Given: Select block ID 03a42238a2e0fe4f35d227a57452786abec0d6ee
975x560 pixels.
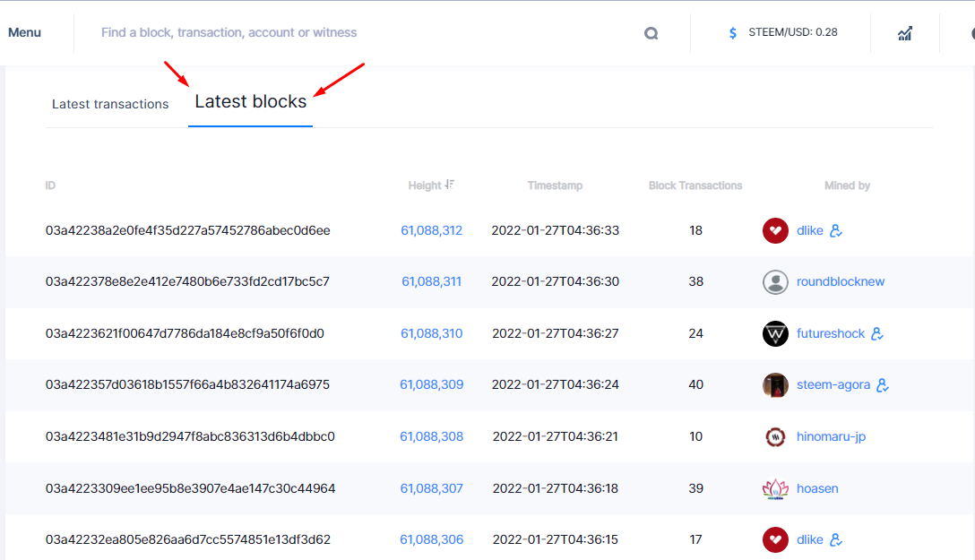Looking at the screenshot, I should (x=188, y=230).
